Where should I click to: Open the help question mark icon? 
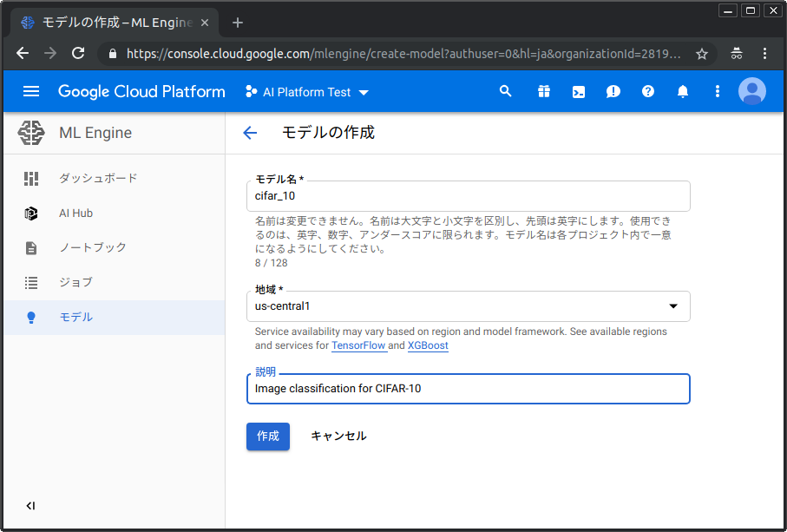click(648, 91)
